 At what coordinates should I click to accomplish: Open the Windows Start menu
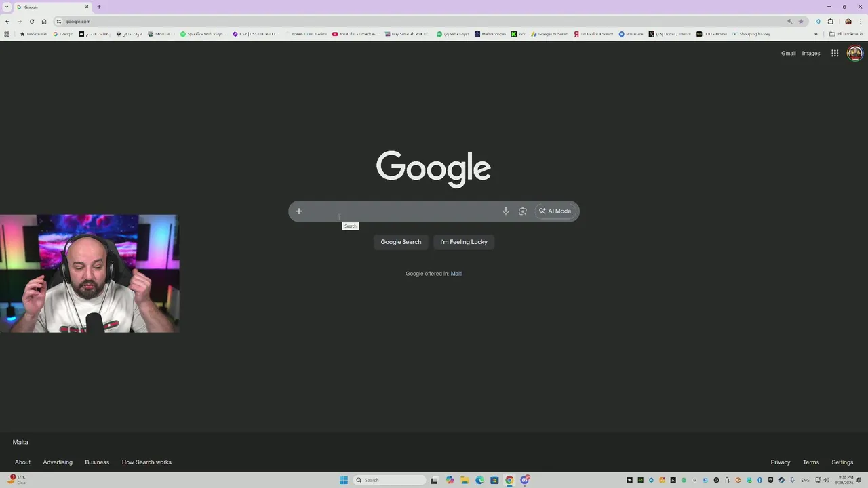(344, 480)
